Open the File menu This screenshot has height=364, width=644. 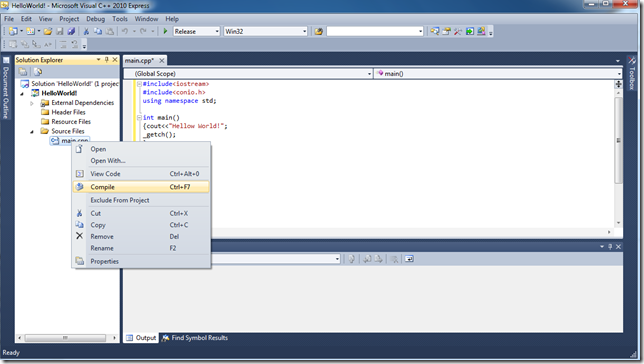tap(9, 19)
